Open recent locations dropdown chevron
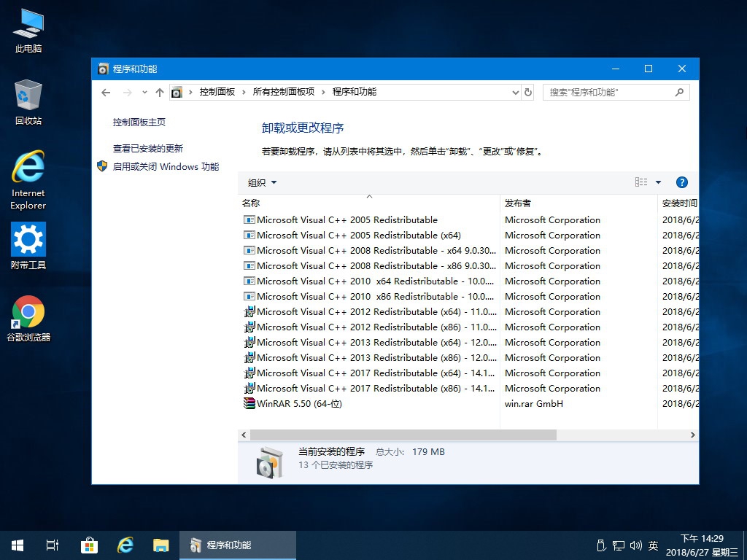The image size is (747, 560). click(144, 93)
